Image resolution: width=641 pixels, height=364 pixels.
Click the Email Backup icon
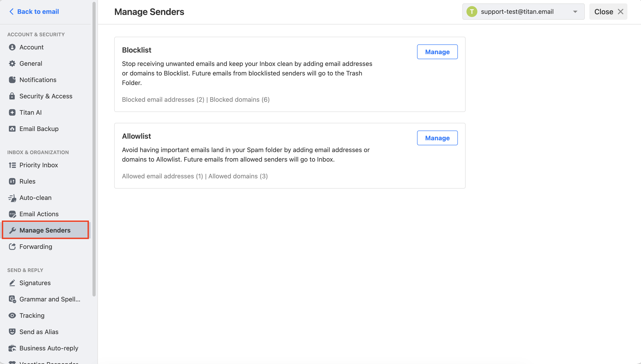12,129
